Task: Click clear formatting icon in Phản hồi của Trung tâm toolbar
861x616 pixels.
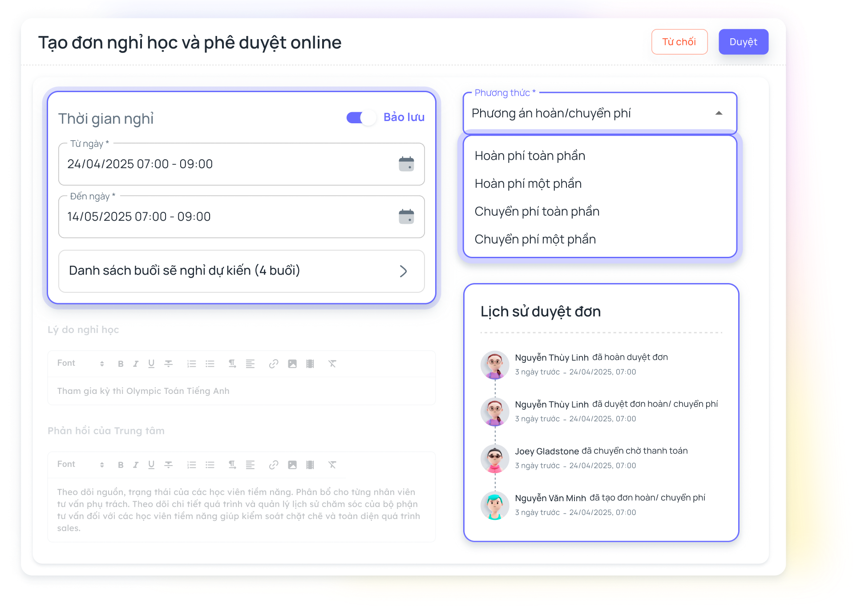Action: pyautogui.click(x=332, y=465)
